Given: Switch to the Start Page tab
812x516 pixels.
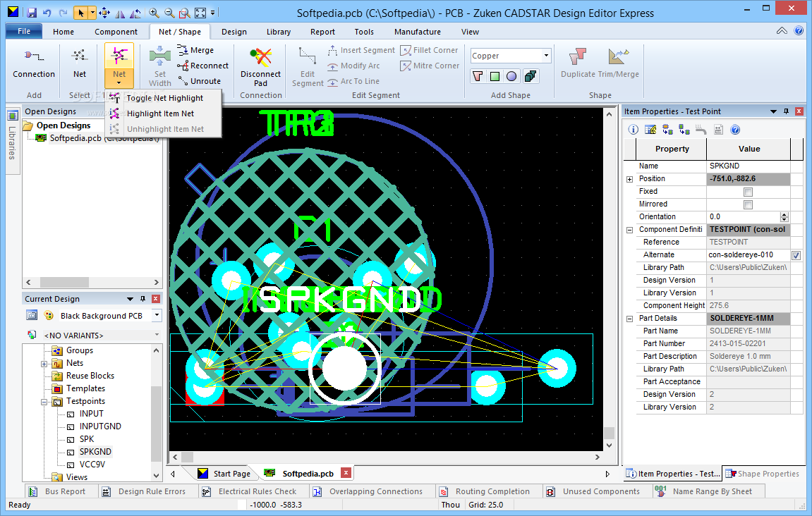Looking at the screenshot, I should coord(226,474).
